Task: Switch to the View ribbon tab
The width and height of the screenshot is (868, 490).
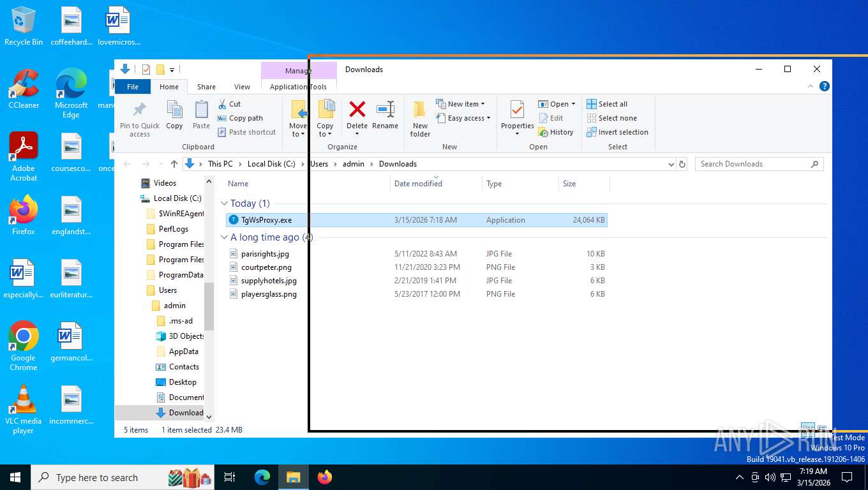Action: pyautogui.click(x=242, y=87)
